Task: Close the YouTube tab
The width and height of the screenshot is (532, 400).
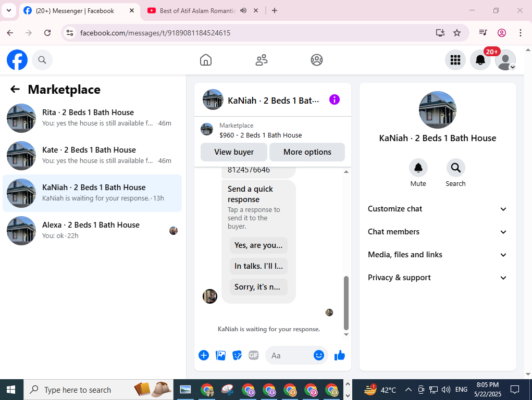Action: (x=256, y=10)
